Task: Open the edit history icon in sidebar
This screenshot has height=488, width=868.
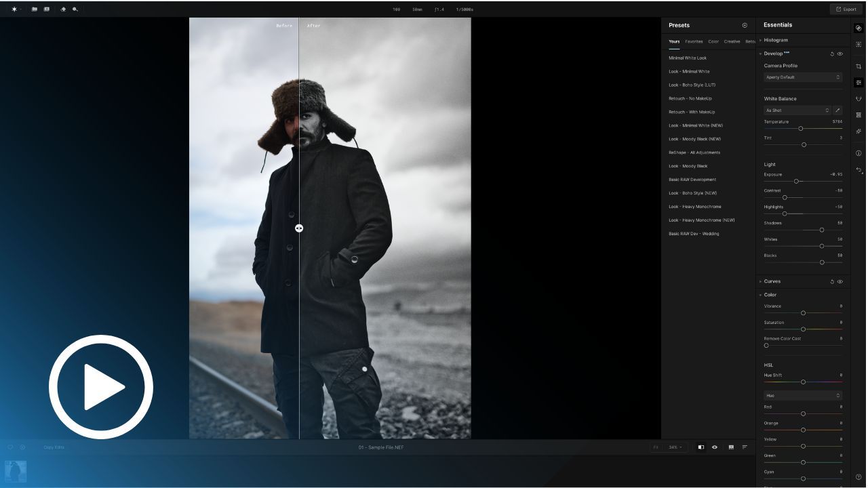Action: [859, 170]
